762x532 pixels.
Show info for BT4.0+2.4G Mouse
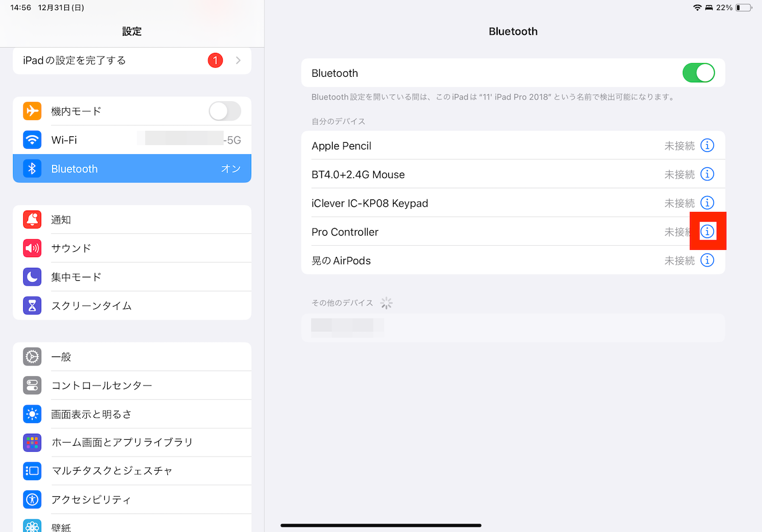(x=707, y=174)
